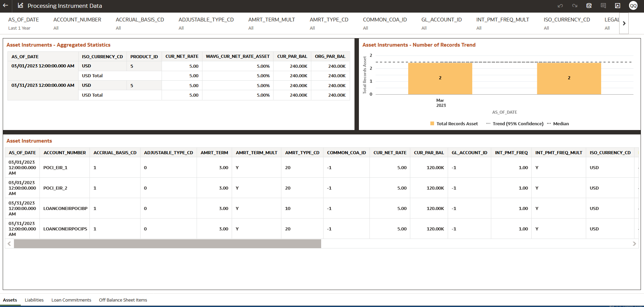Screen dimensions: 644x307
Task: Switch to the Liabilities tab
Action: pyautogui.click(x=34, y=300)
